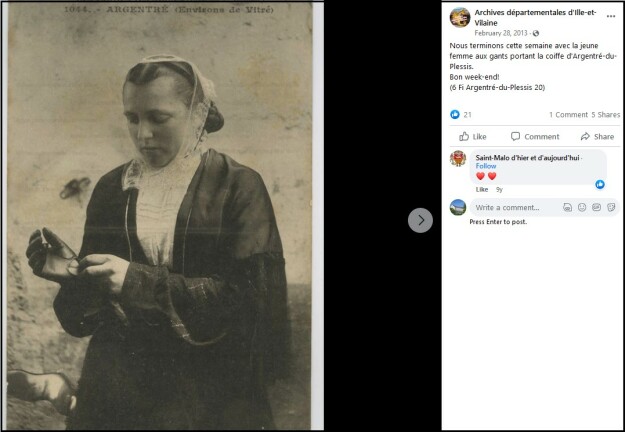This screenshot has height=432, width=625.
Task: Open the GIF picker in comment box
Action: (x=596, y=207)
